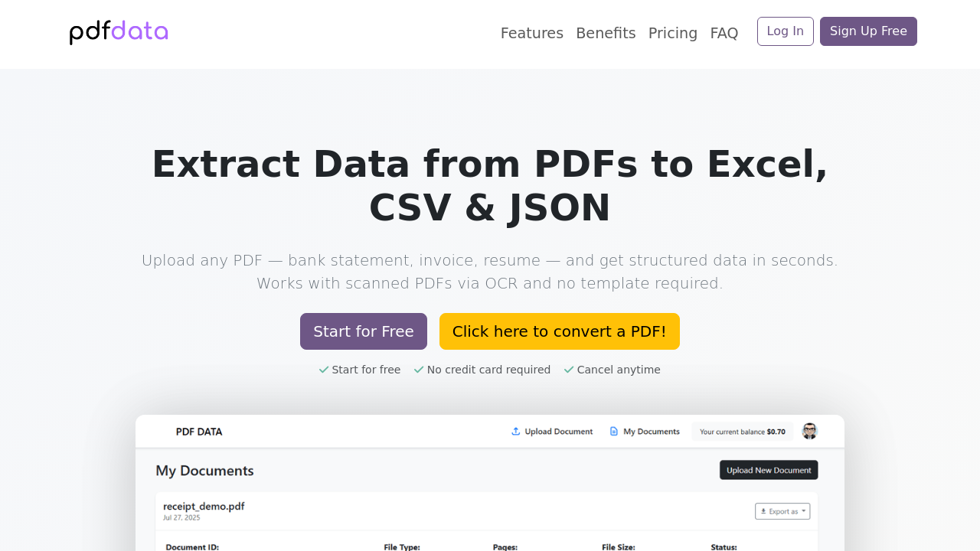Click the pdfdata logo in the header

118,31
